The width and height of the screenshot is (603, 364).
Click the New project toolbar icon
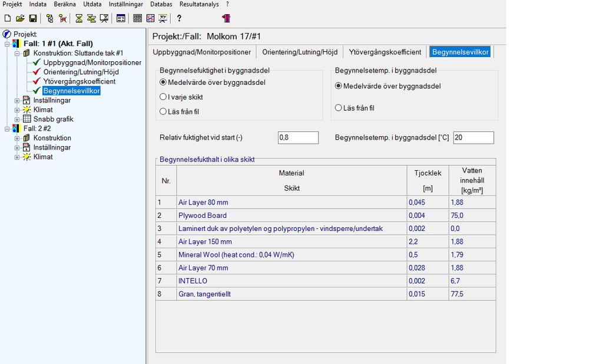(7, 18)
